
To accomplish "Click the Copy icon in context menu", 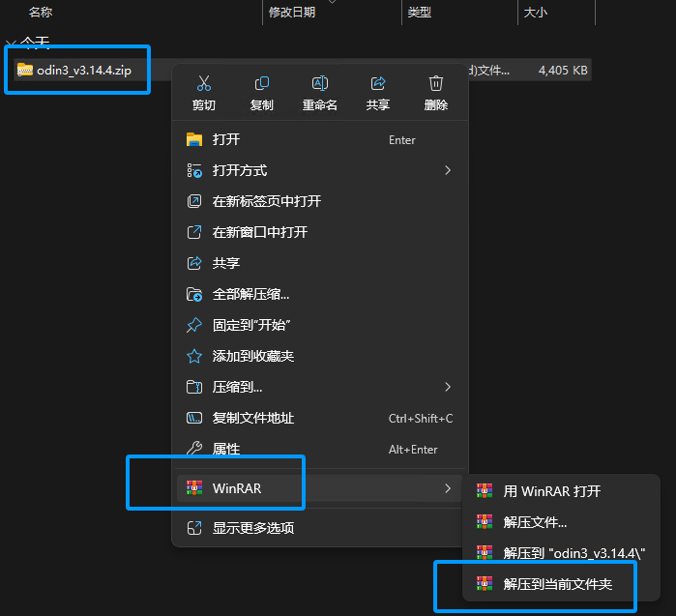I will tap(262, 83).
